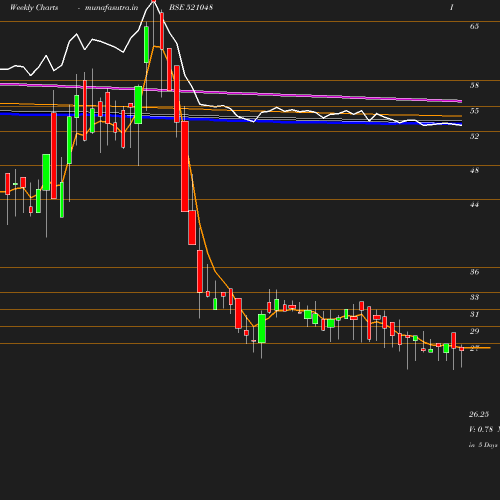Click the 48 price axis label
500x500 pixels.
coord(474,170)
